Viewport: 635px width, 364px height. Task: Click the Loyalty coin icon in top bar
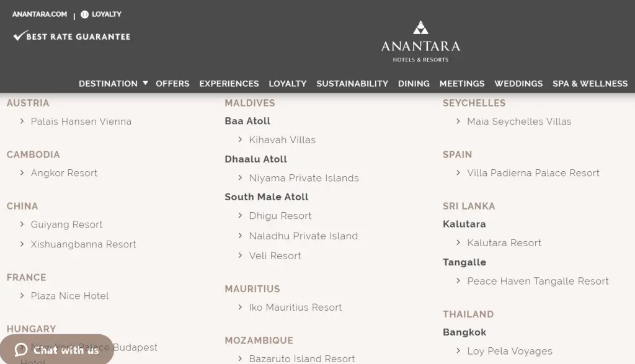[85, 14]
